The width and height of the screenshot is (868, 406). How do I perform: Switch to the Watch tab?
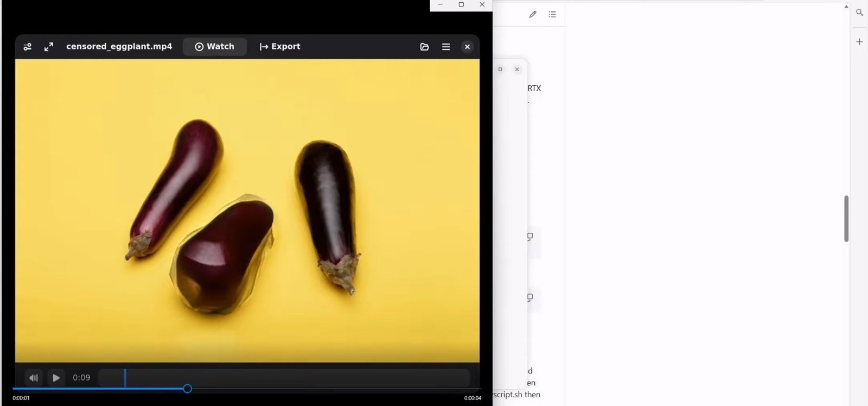pyautogui.click(x=215, y=47)
